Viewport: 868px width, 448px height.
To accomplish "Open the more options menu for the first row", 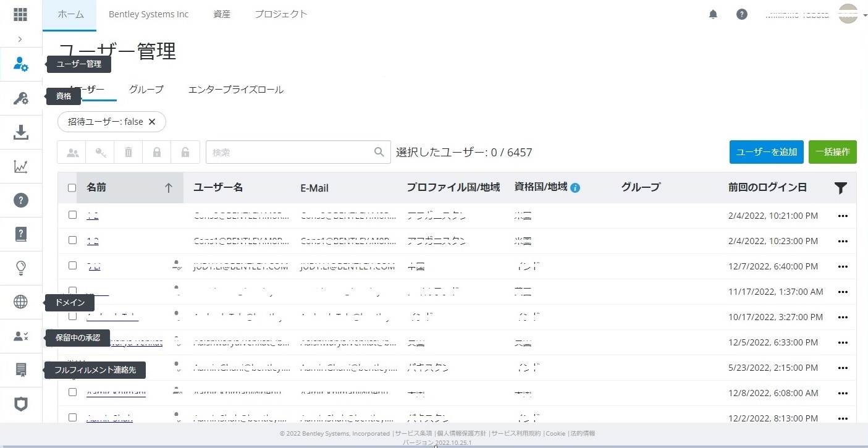I will (843, 216).
